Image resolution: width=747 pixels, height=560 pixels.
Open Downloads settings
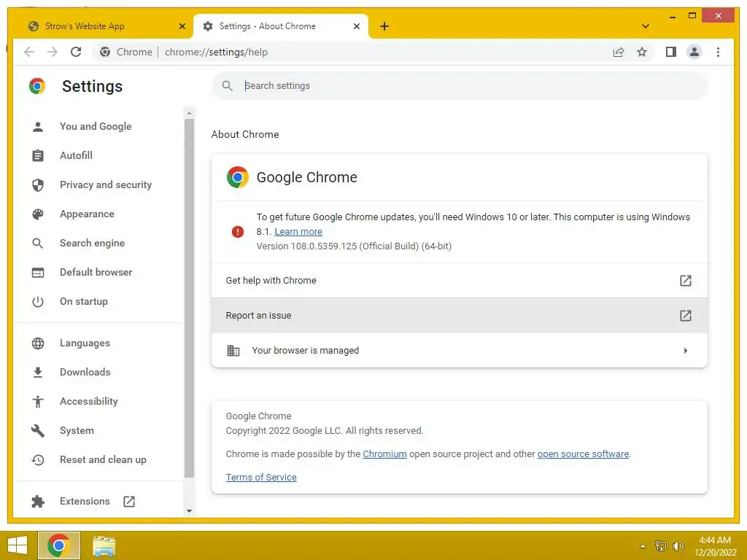pos(85,372)
